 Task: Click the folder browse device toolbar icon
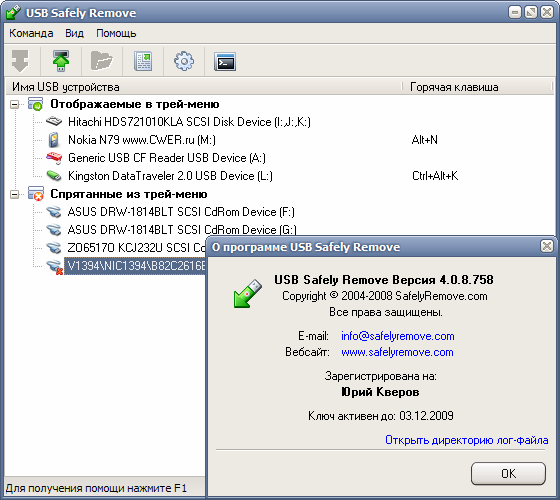(102, 61)
